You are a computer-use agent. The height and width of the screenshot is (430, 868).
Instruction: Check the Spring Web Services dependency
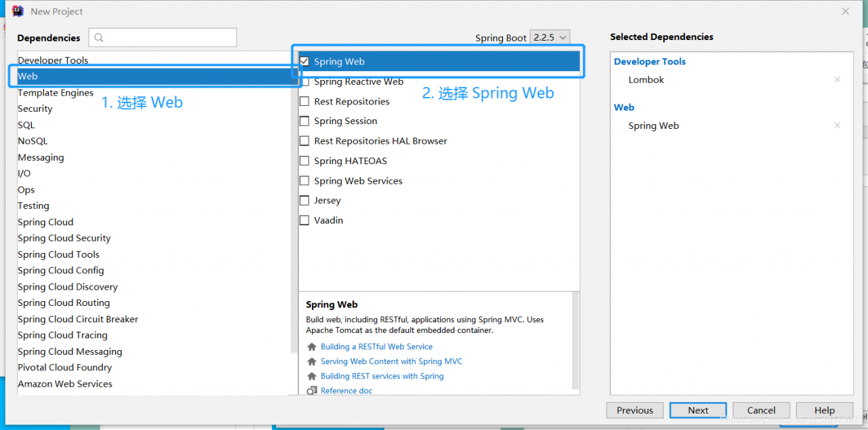tap(304, 180)
